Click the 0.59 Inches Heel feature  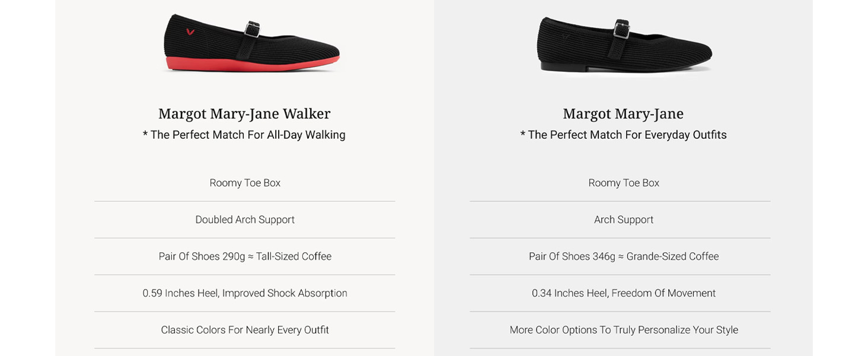coord(245,293)
